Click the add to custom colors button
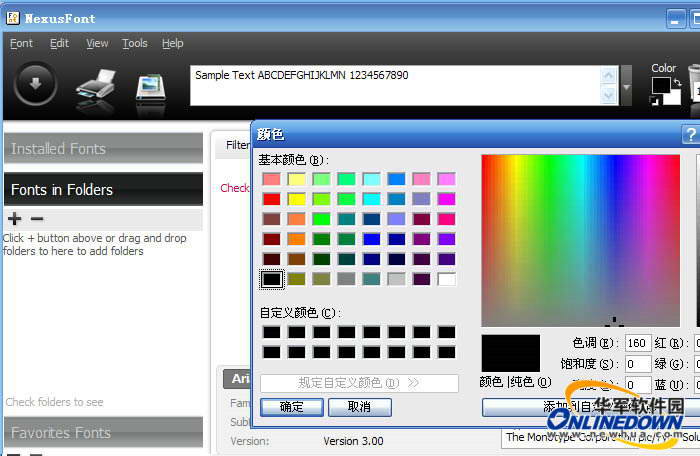Viewport: 700px width, 456px height. click(591, 407)
